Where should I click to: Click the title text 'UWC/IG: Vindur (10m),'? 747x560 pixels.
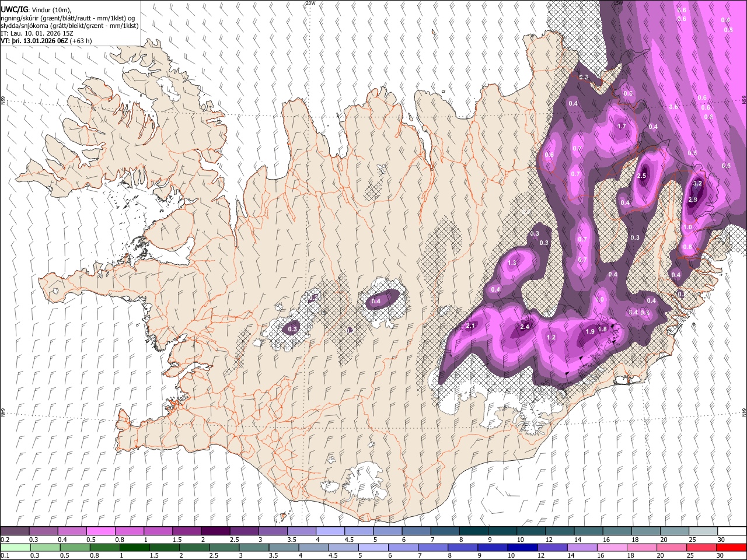pos(35,9)
